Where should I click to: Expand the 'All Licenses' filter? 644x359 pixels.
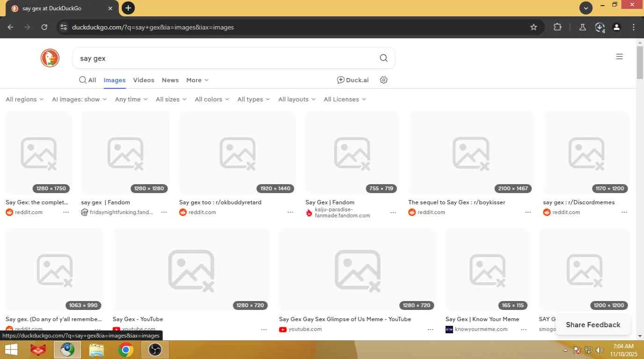[345, 99]
